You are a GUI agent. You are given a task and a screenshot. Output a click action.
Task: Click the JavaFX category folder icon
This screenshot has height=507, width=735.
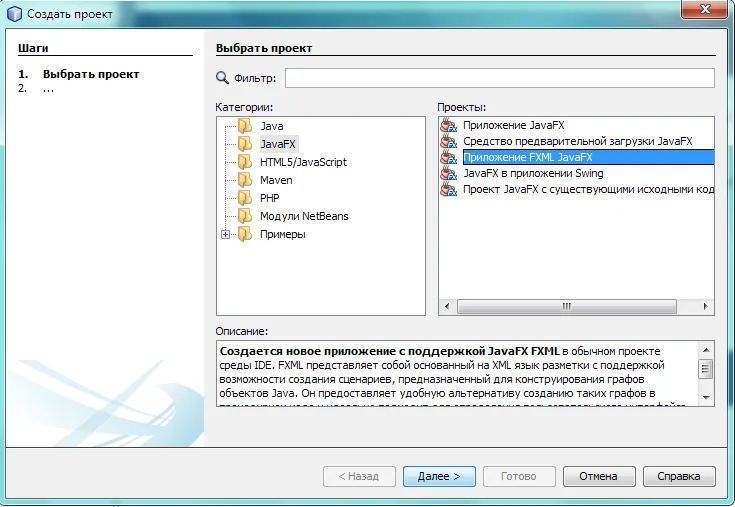click(245, 144)
